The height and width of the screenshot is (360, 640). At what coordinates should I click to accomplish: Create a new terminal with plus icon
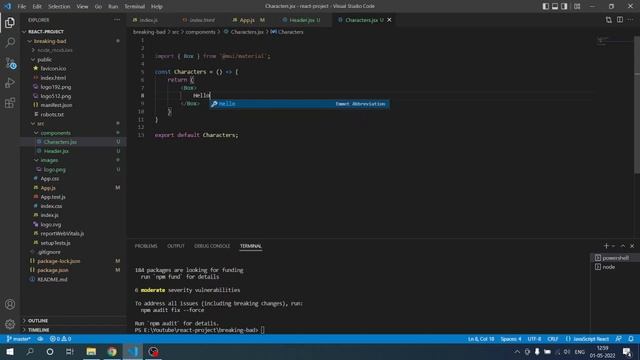[x=606, y=246]
